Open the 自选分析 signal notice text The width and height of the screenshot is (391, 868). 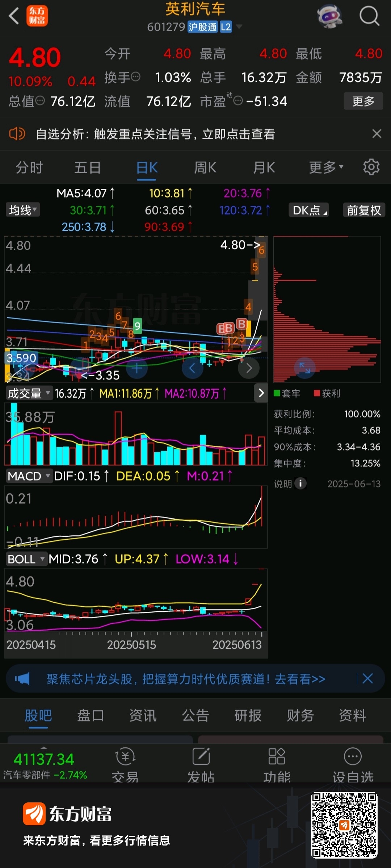[x=155, y=134]
